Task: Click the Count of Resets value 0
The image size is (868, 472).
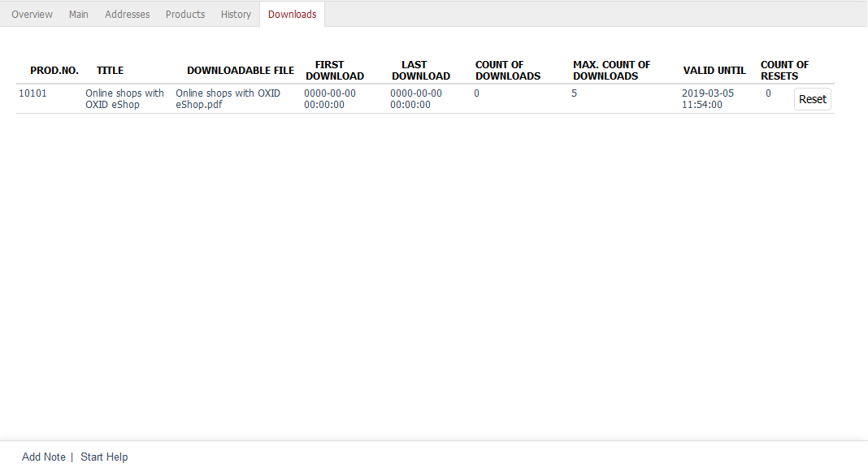Action: tap(768, 93)
